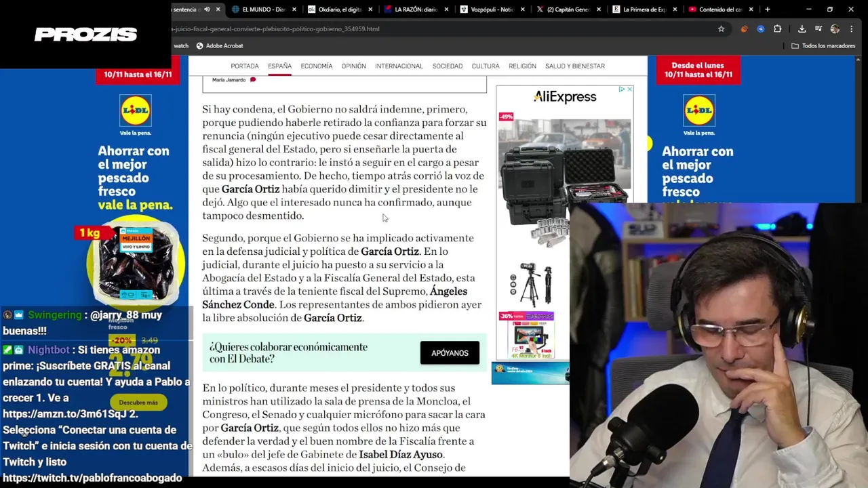The image size is (868, 488).
Task: Open a new browser tab
Action: 767,9
